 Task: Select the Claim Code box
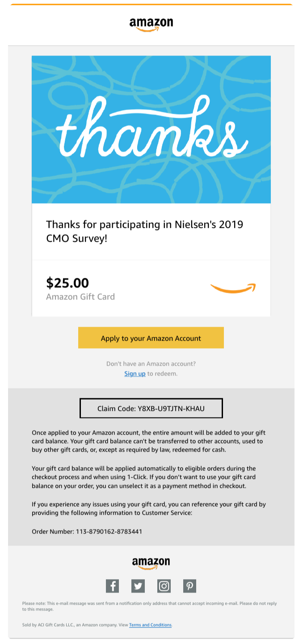tap(151, 408)
